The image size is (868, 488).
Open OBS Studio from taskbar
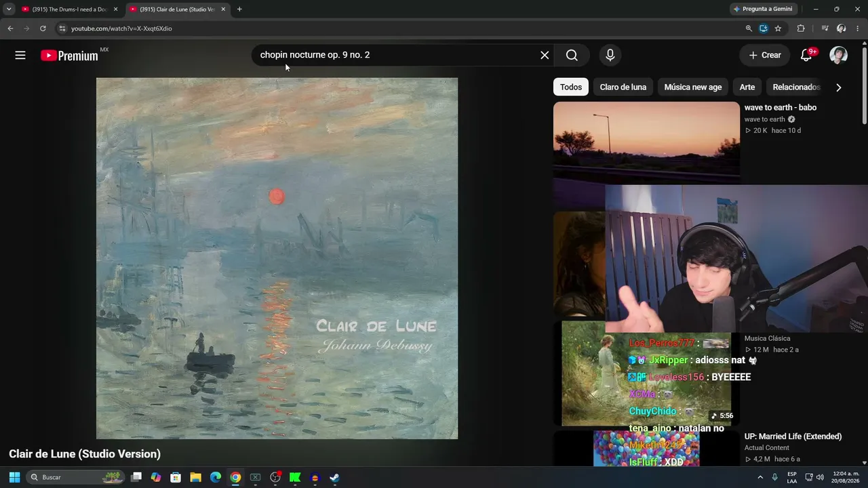[275, 477]
